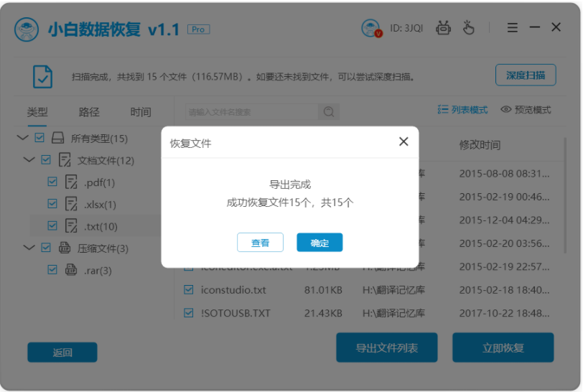Click the hand pointer icon in title bar
The image size is (583, 392).
[468, 28]
